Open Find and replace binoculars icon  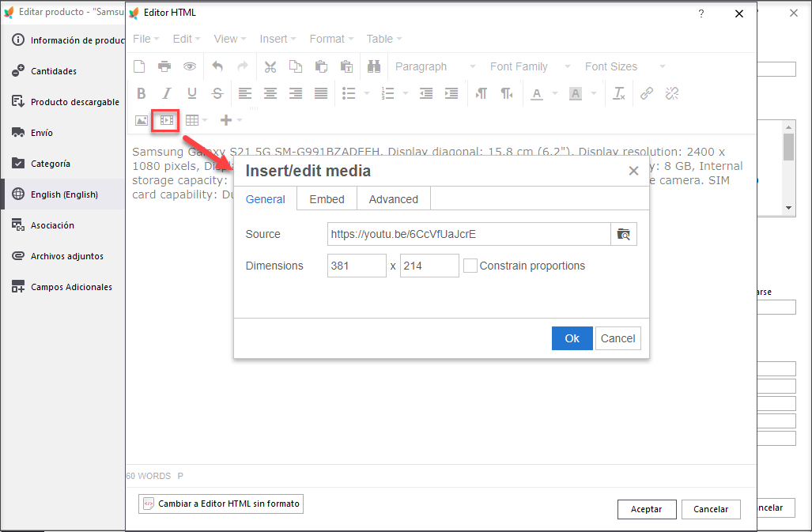374,66
